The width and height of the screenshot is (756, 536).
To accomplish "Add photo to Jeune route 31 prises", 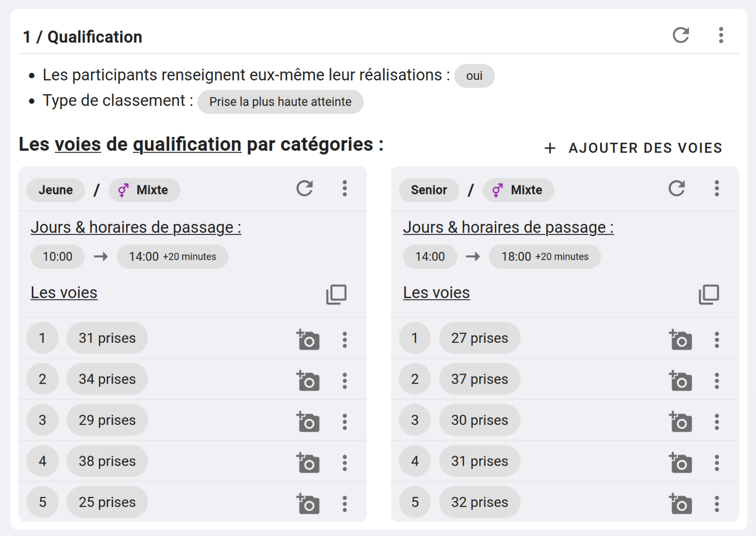I will (308, 339).
